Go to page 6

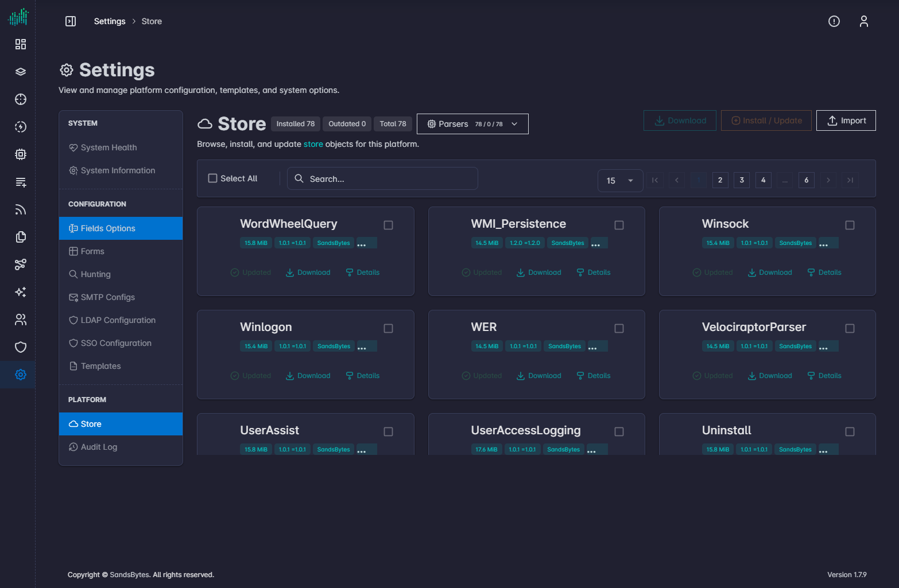pyautogui.click(x=806, y=180)
